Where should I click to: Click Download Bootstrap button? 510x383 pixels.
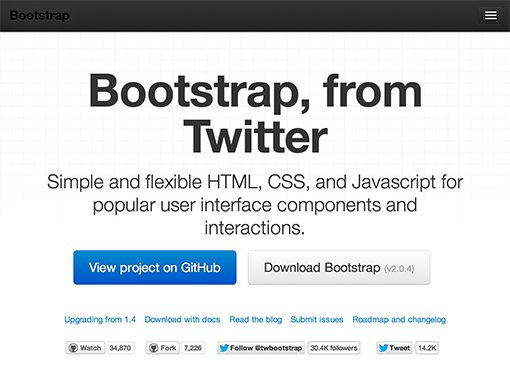click(339, 268)
